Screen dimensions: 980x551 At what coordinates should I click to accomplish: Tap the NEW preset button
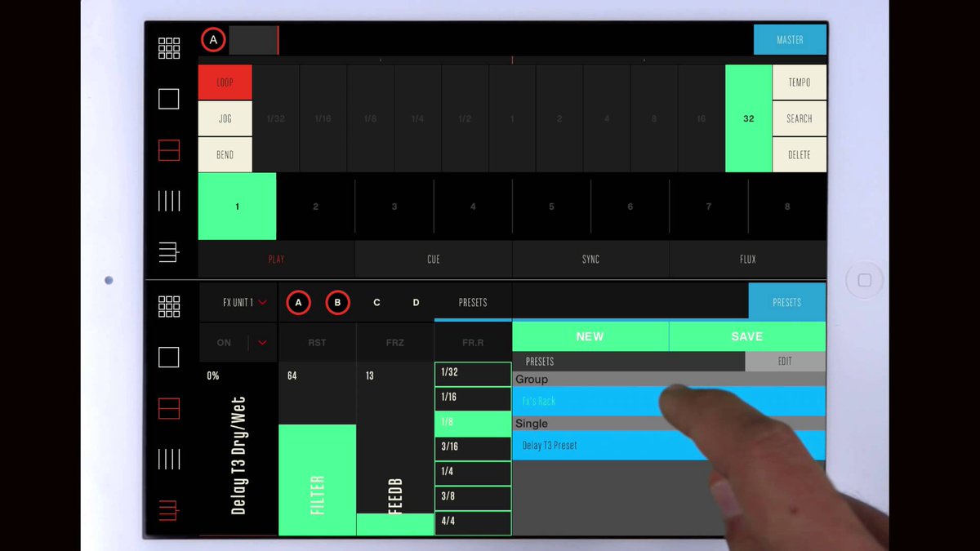click(590, 336)
